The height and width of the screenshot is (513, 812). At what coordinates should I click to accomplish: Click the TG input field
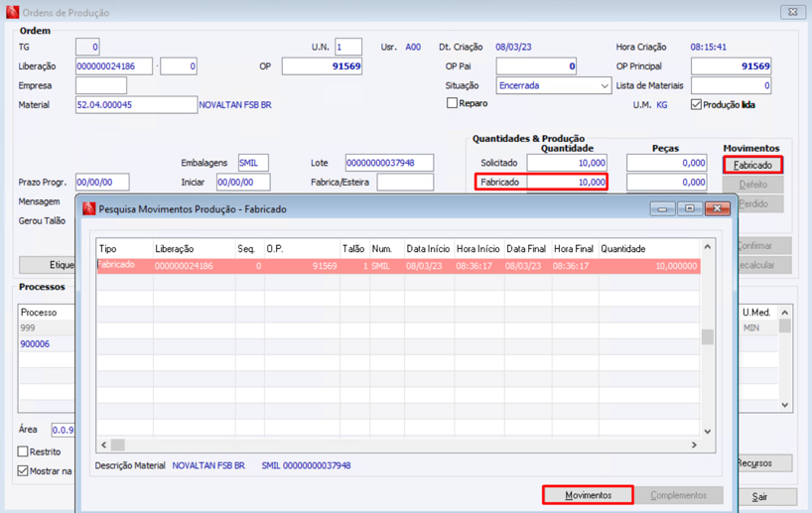[x=87, y=47]
